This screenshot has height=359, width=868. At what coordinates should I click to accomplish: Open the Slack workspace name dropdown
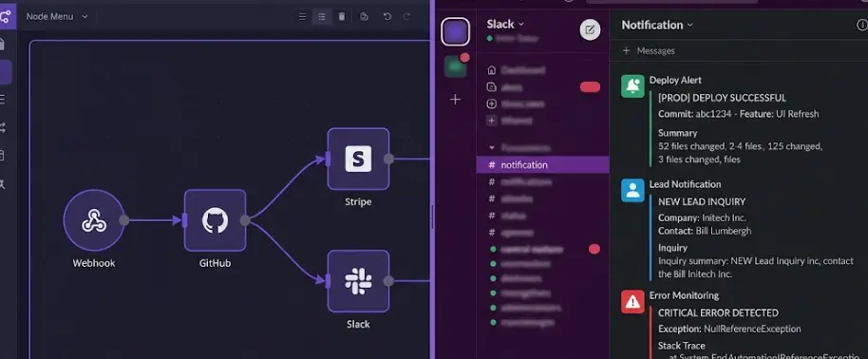[x=505, y=24]
